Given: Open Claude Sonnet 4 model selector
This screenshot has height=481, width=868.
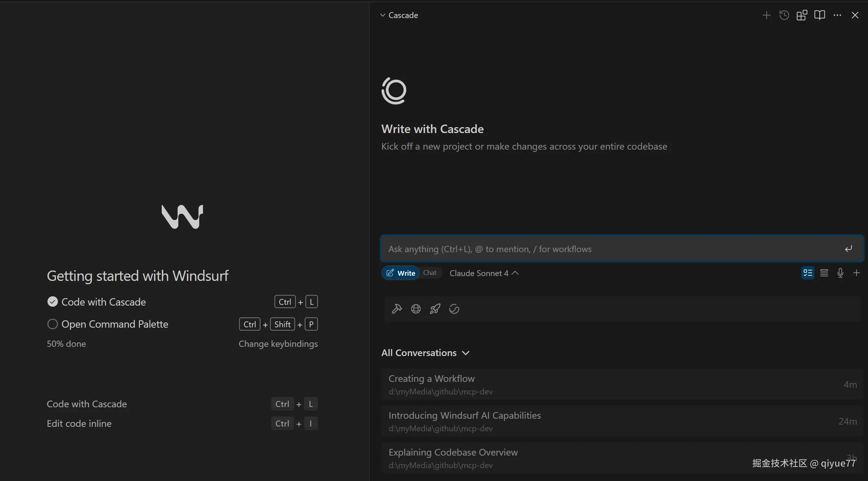Looking at the screenshot, I should pyautogui.click(x=484, y=273).
